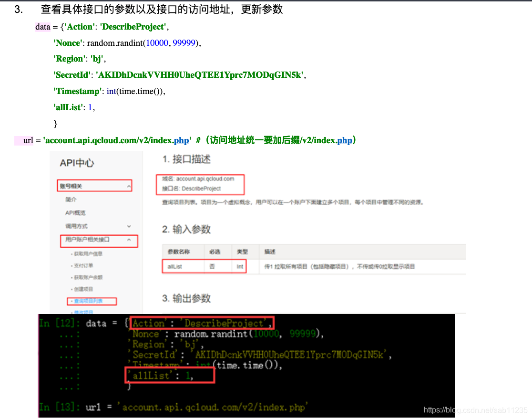
Task: Click the 类型 column header
Action: click(x=242, y=252)
